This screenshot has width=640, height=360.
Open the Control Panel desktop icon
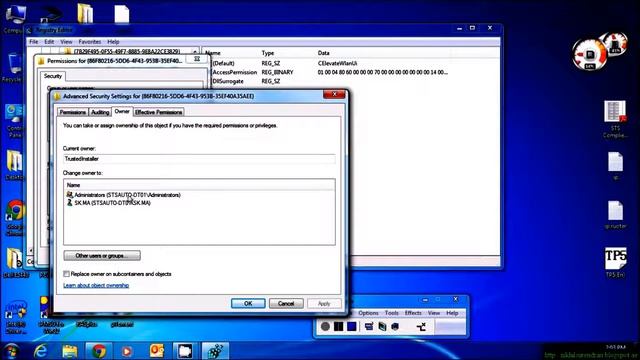pyautogui.click(x=14, y=120)
